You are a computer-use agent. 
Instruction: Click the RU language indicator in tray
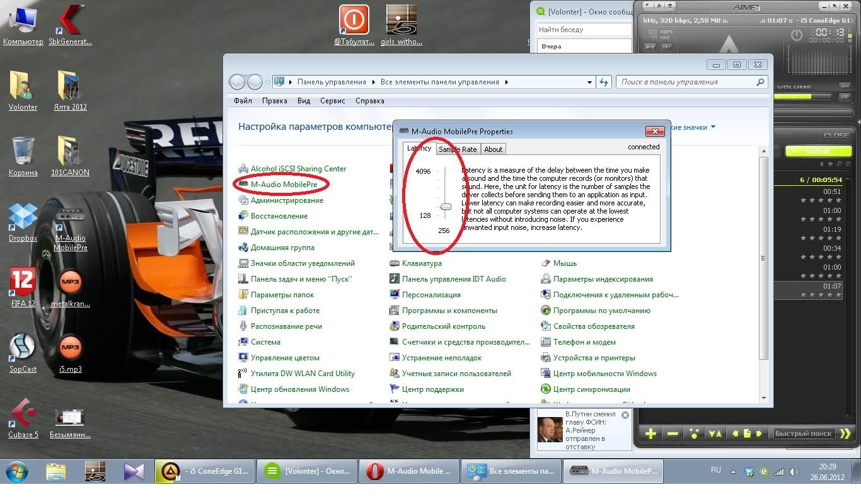(716, 470)
